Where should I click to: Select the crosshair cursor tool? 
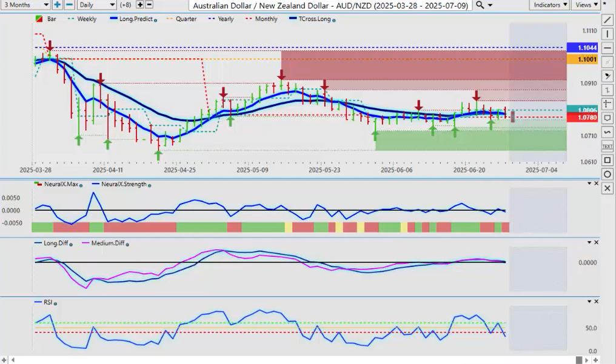coord(608,104)
